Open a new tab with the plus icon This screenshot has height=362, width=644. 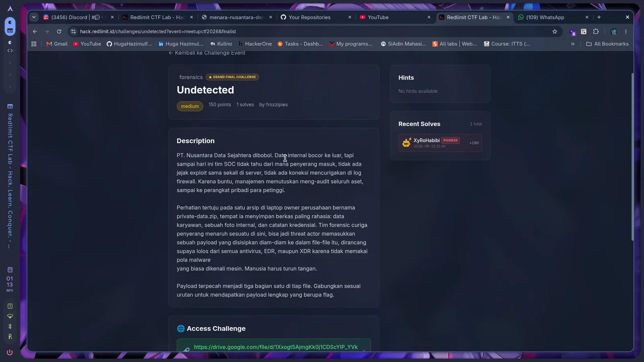(x=599, y=17)
